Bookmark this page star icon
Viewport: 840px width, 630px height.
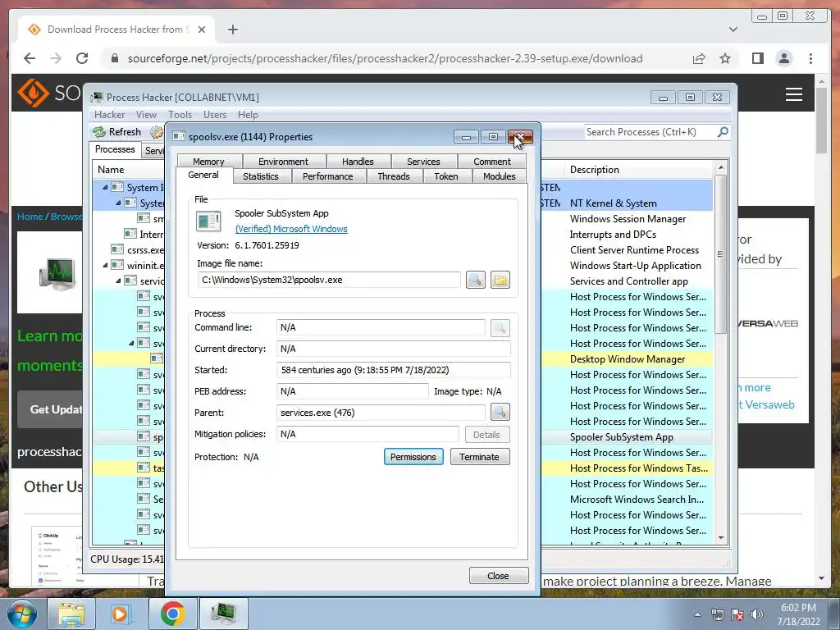coord(725,58)
